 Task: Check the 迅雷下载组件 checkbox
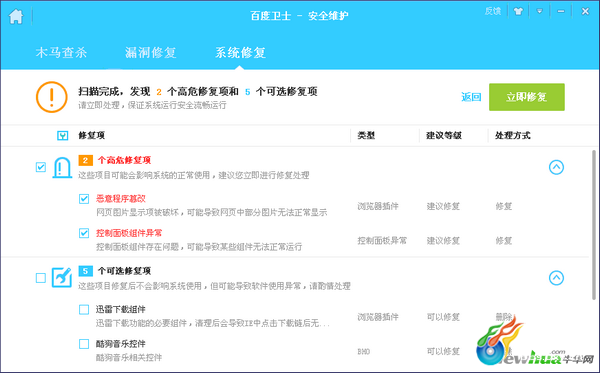[84, 309]
